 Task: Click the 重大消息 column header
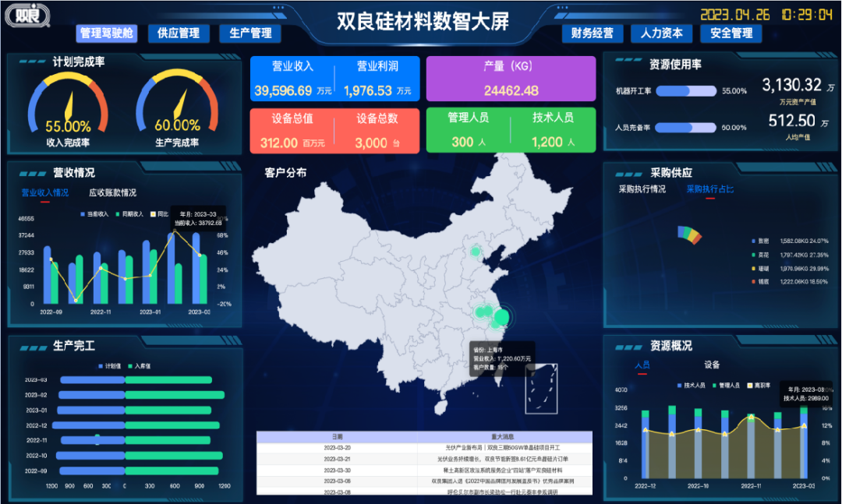(503, 437)
